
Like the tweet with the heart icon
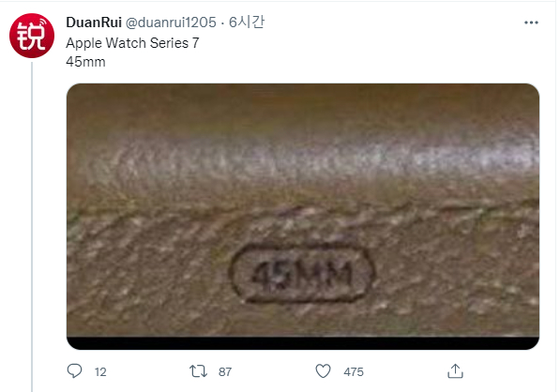(x=324, y=371)
